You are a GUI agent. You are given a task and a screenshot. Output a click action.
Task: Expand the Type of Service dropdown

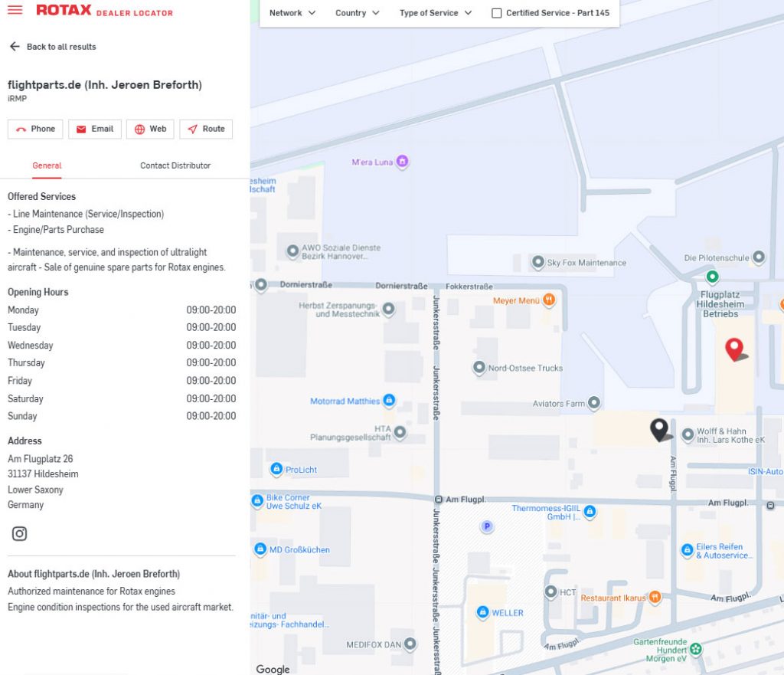[x=435, y=13]
